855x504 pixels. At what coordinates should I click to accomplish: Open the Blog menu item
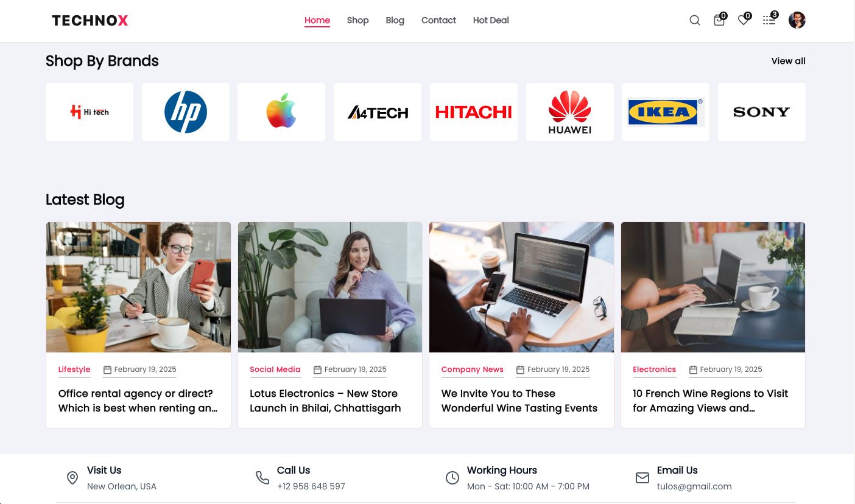[x=395, y=20]
